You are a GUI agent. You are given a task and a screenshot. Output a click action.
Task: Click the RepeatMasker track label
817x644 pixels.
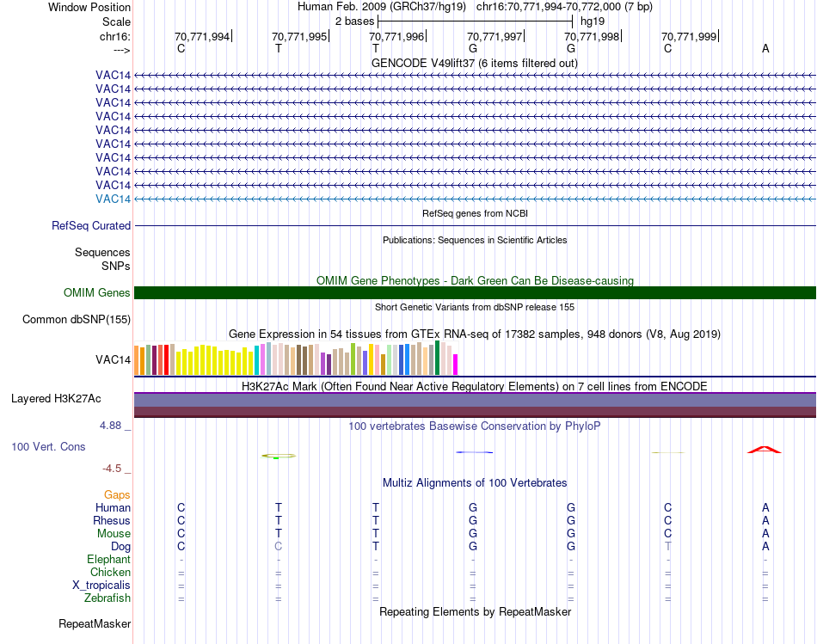pyautogui.click(x=95, y=623)
